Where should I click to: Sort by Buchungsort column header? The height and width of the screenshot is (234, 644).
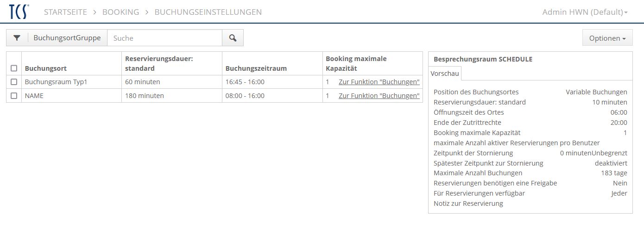click(46, 68)
